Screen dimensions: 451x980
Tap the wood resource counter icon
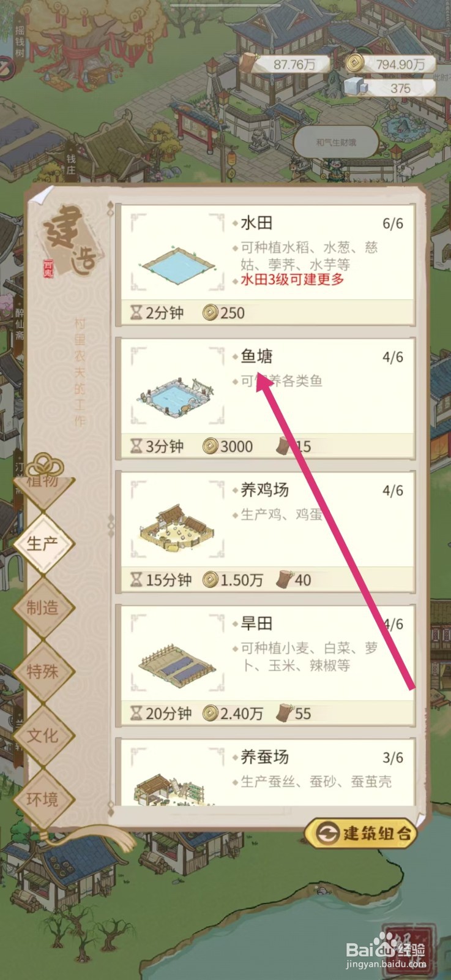(x=248, y=64)
